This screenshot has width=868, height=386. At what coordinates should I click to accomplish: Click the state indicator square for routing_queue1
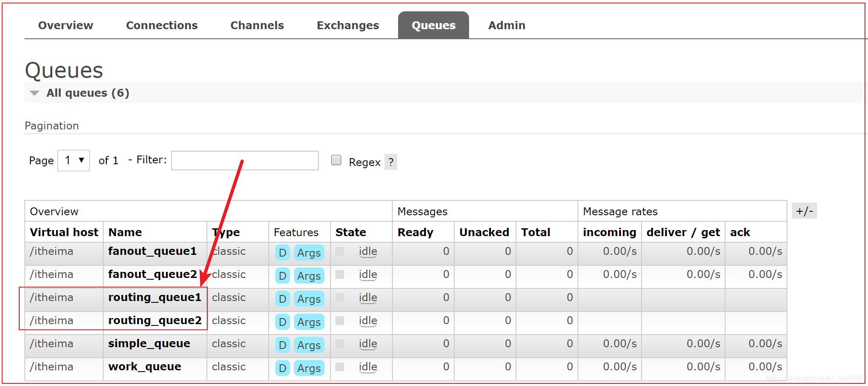coord(340,298)
